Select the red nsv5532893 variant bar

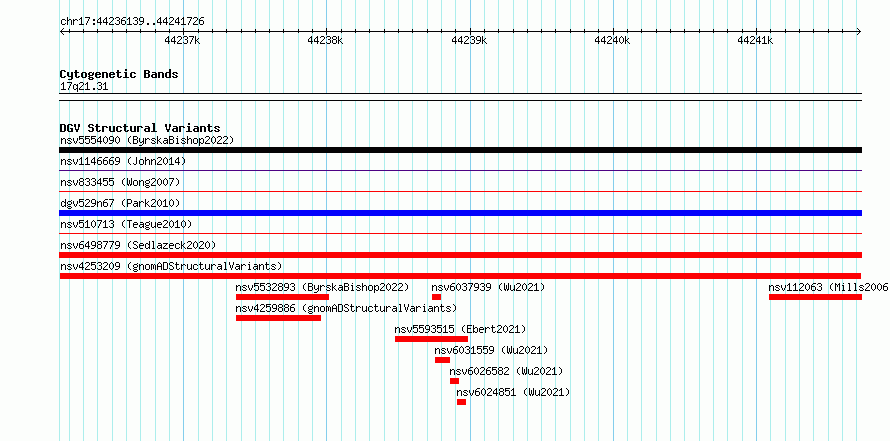(x=282, y=297)
